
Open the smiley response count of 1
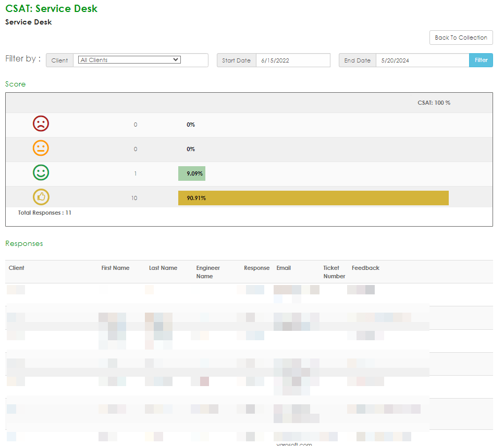136,174
